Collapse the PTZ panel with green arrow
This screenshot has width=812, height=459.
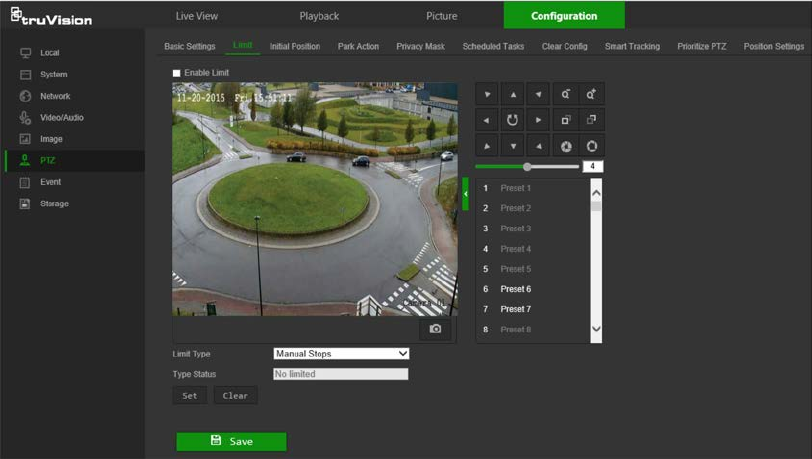click(x=465, y=194)
